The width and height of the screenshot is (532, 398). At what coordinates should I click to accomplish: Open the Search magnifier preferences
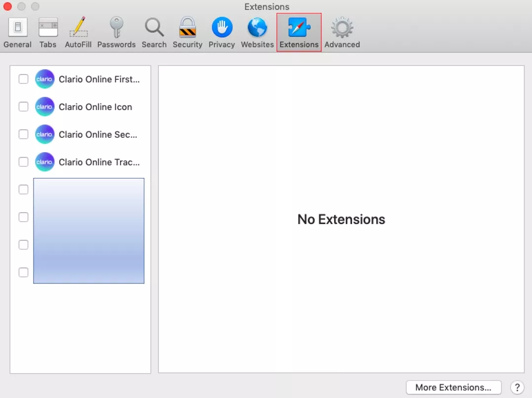click(154, 33)
